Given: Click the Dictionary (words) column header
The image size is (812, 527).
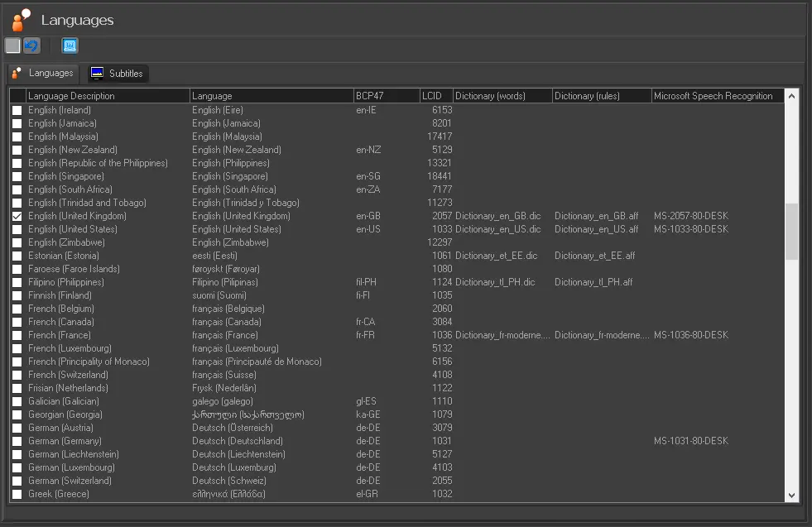Looking at the screenshot, I should (502, 96).
